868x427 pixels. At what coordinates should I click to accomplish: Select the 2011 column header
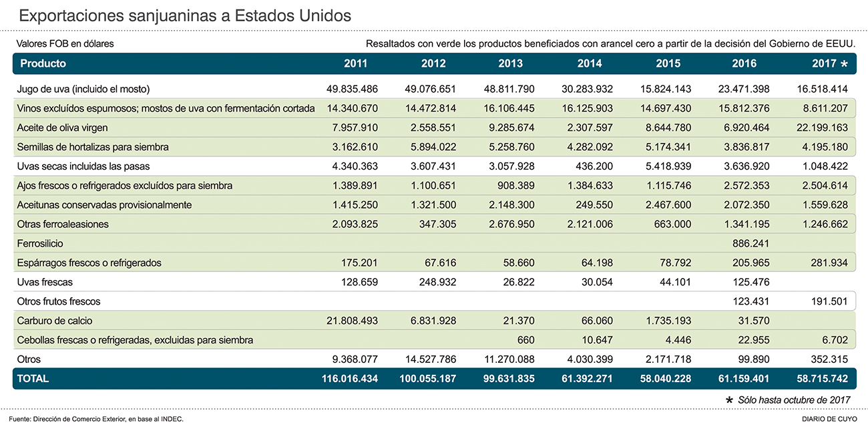click(x=355, y=63)
